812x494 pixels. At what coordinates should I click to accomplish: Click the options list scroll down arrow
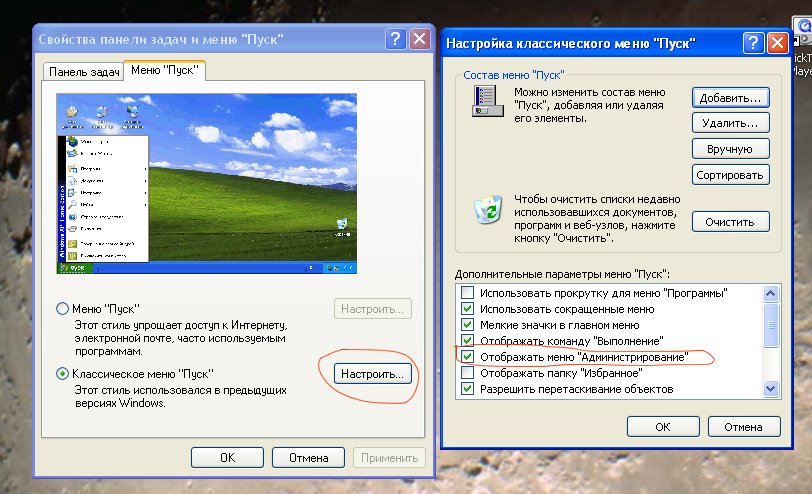pos(771,389)
